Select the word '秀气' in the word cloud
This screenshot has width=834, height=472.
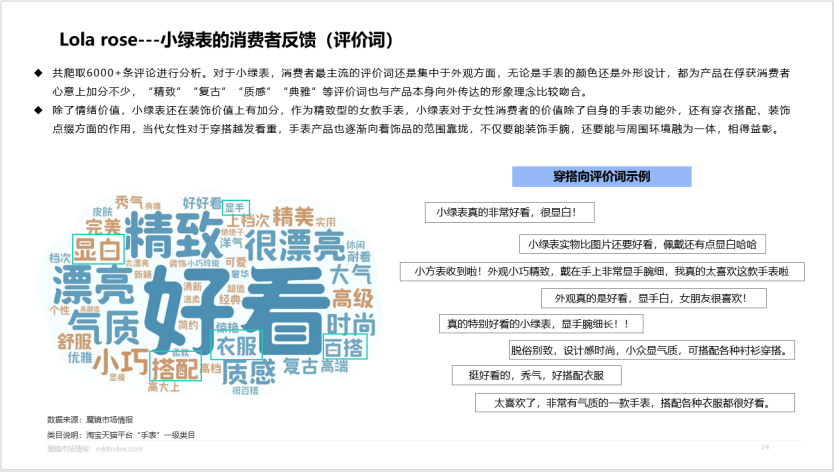coord(129,202)
